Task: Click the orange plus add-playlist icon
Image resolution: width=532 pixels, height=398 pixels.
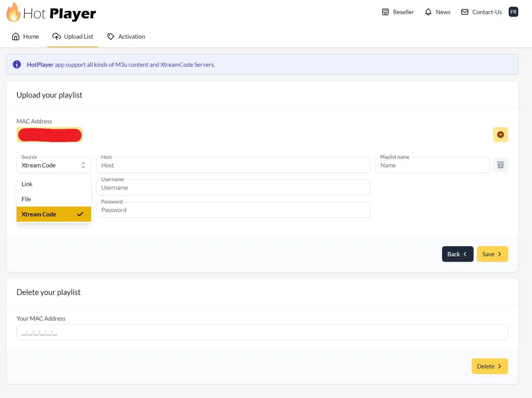Action: tap(500, 135)
